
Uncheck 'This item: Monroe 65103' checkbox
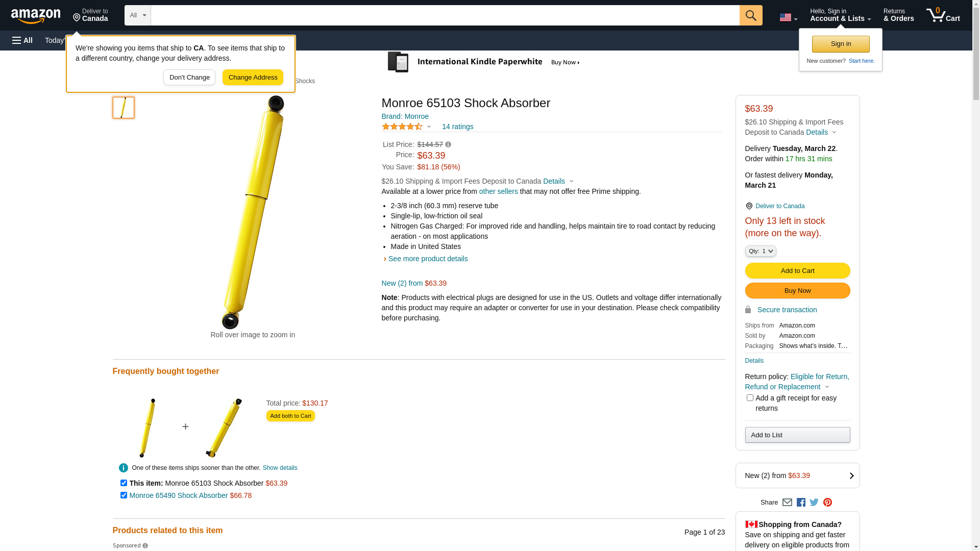click(x=124, y=483)
